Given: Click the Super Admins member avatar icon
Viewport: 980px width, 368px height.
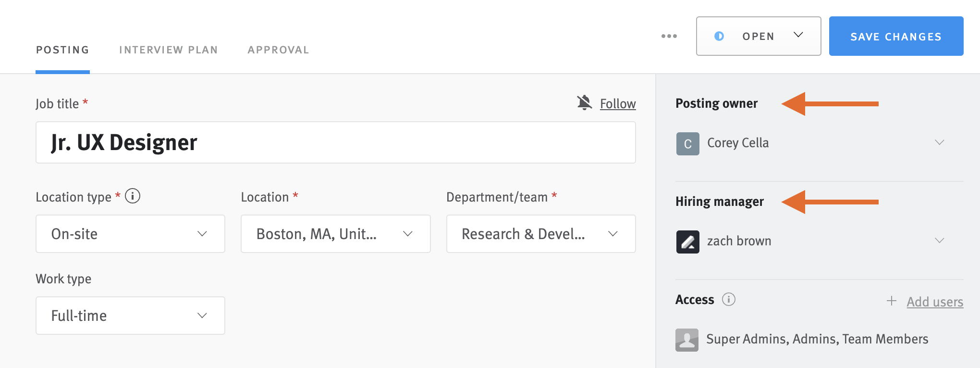Looking at the screenshot, I should tap(686, 340).
